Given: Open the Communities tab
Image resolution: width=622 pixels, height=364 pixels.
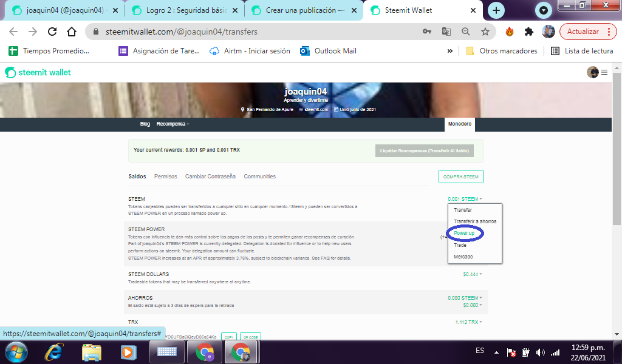Looking at the screenshot, I should [x=259, y=177].
